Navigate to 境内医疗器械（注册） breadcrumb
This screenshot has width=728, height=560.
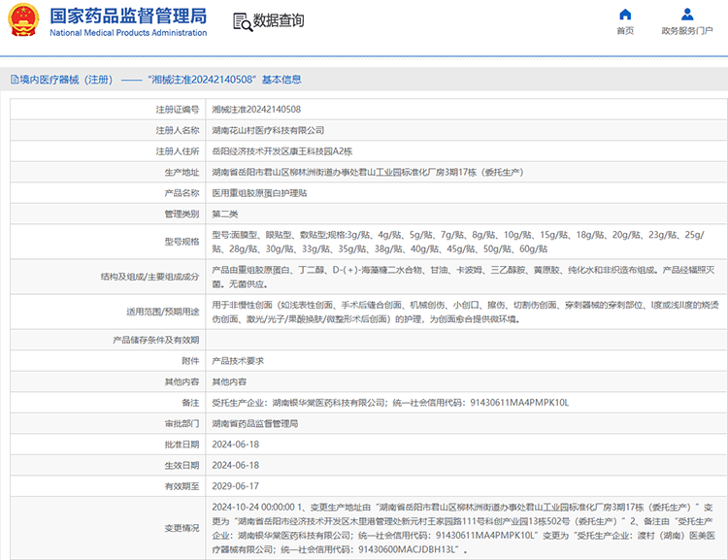(65, 80)
